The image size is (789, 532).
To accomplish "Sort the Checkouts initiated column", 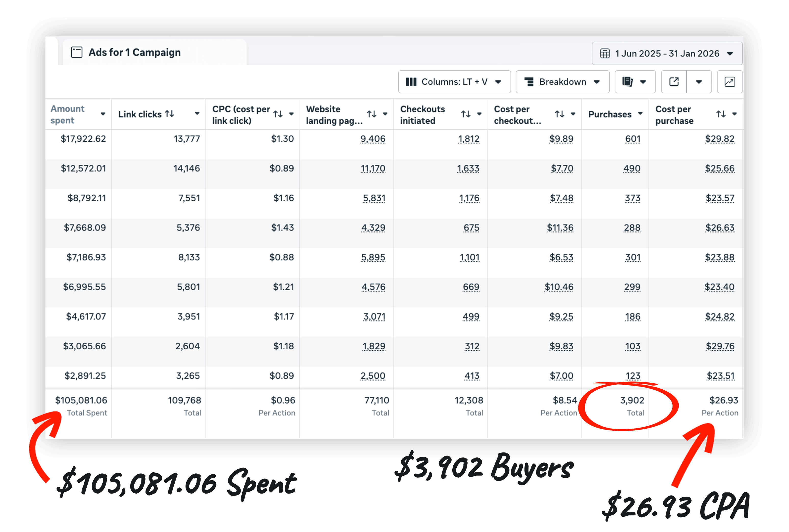I will click(x=466, y=114).
